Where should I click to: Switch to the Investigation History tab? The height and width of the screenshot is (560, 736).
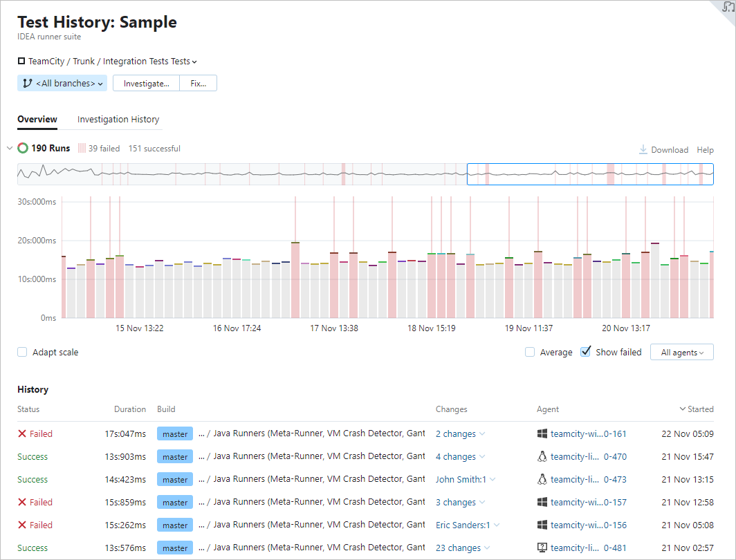(x=118, y=119)
